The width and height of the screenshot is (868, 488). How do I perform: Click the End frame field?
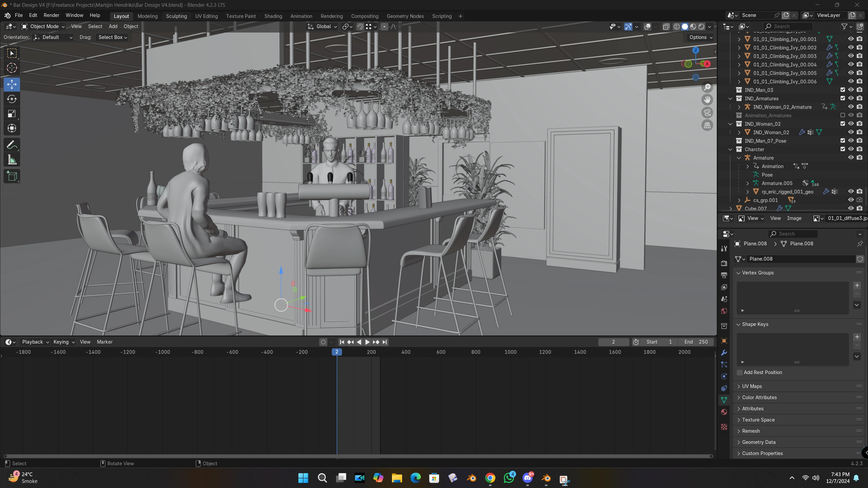point(696,342)
